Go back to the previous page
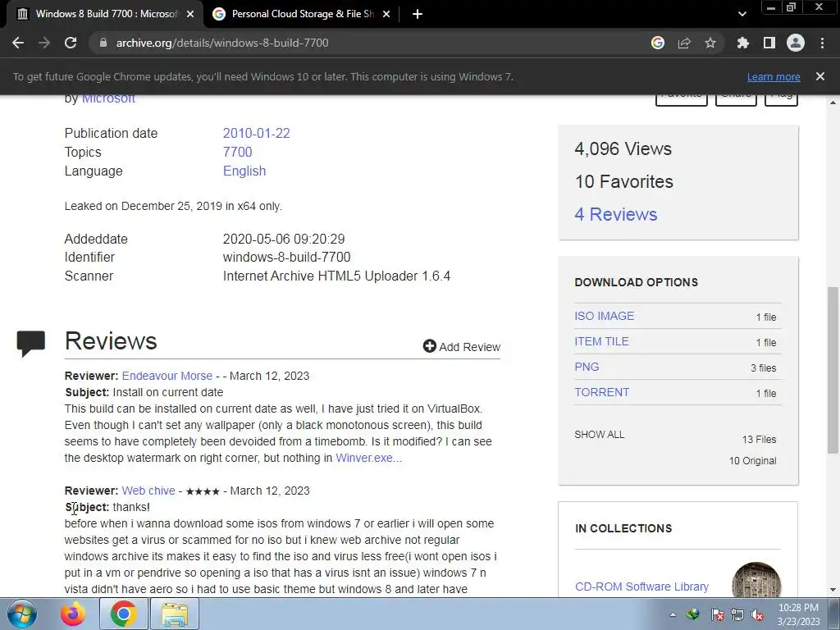 point(18,43)
